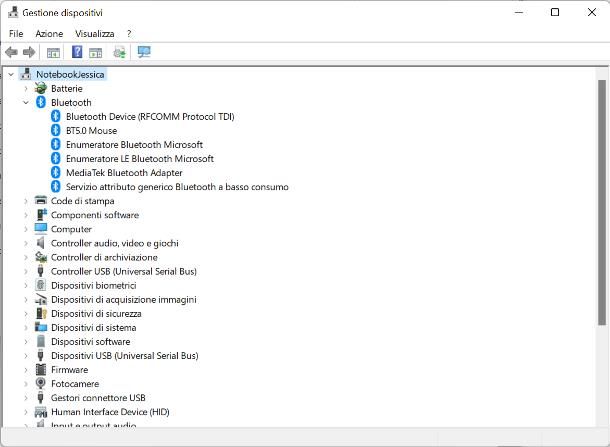610x447 pixels.
Task: Click the Dispositivi di sistema folder icon
Action: 41,327
